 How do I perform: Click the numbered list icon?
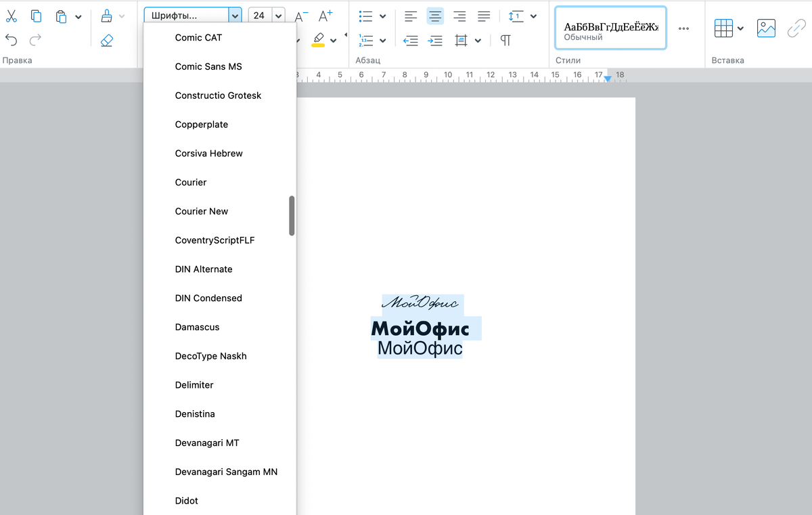pos(365,41)
